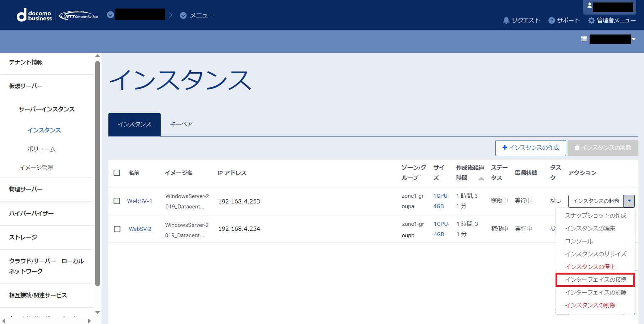The height and width of the screenshot is (324, 644).
Task: Open the WebSV-1 instance link
Action: coord(140,201)
